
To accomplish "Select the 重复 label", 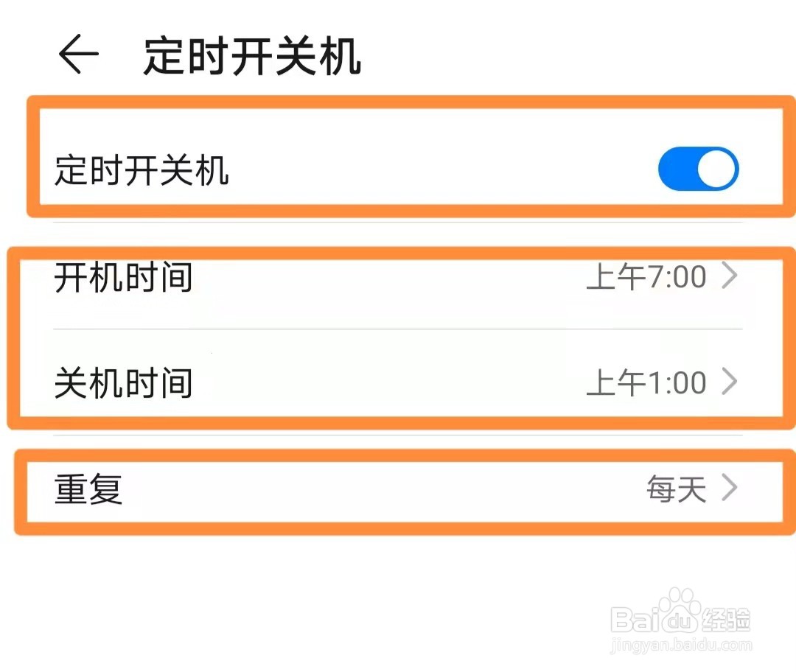I will tap(88, 489).
